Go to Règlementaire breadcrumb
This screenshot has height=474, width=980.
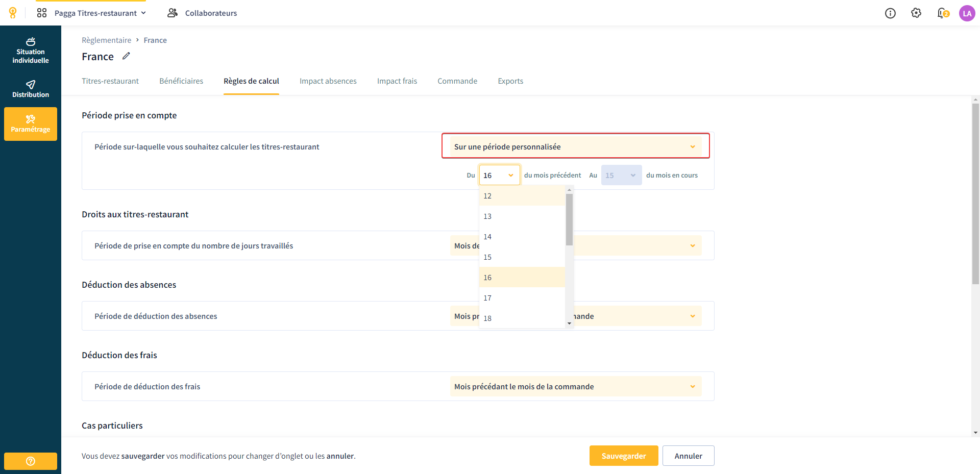tap(106, 40)
